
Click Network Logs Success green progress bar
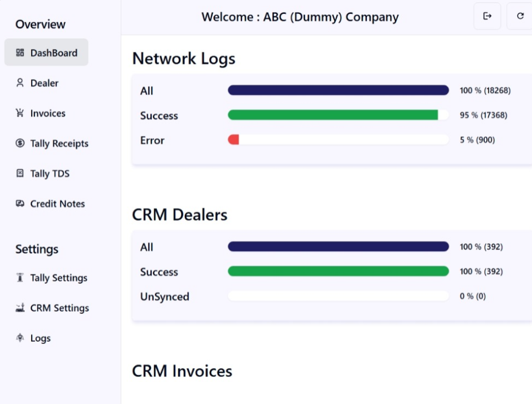point(333,115)
